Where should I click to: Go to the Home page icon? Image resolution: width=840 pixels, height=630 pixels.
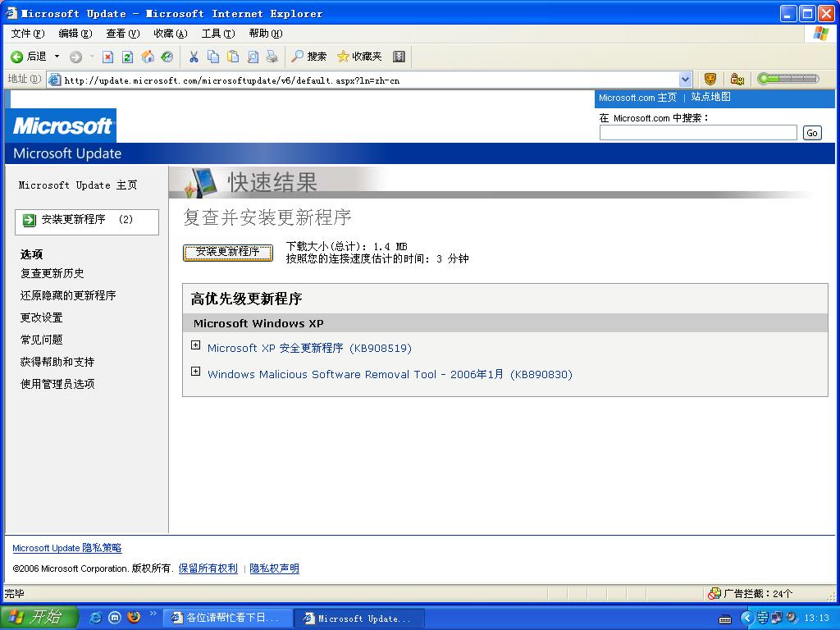pos(148,57)
